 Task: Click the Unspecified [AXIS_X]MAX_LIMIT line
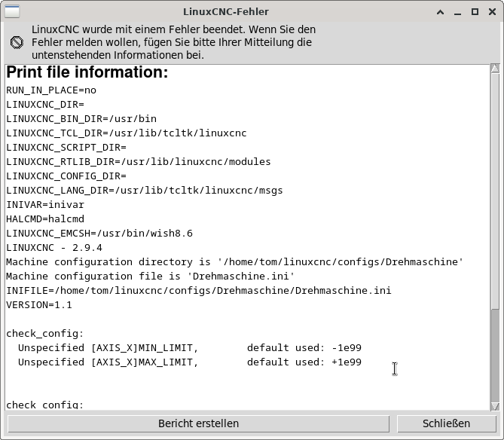tap(190, 362)
